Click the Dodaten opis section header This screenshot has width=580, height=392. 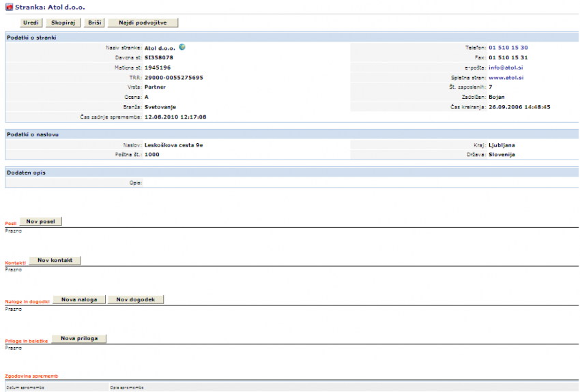click(x=26, y=172)
